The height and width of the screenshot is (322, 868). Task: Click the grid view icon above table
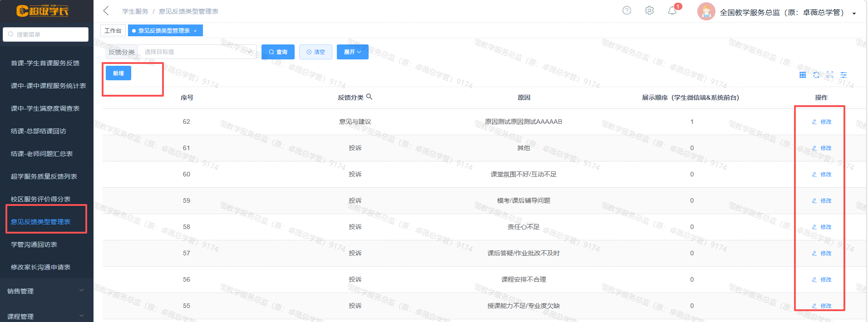coord(803,75)
